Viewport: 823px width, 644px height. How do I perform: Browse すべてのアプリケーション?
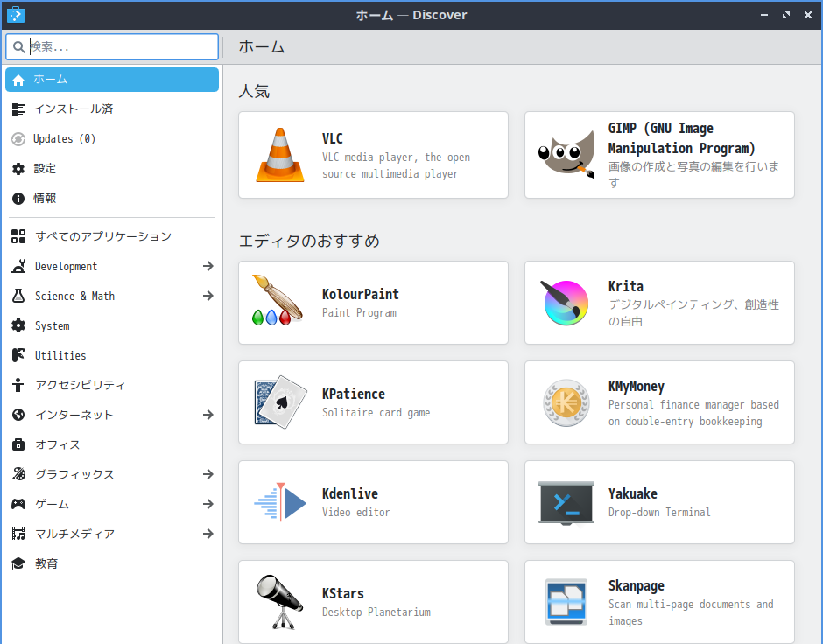112,236
